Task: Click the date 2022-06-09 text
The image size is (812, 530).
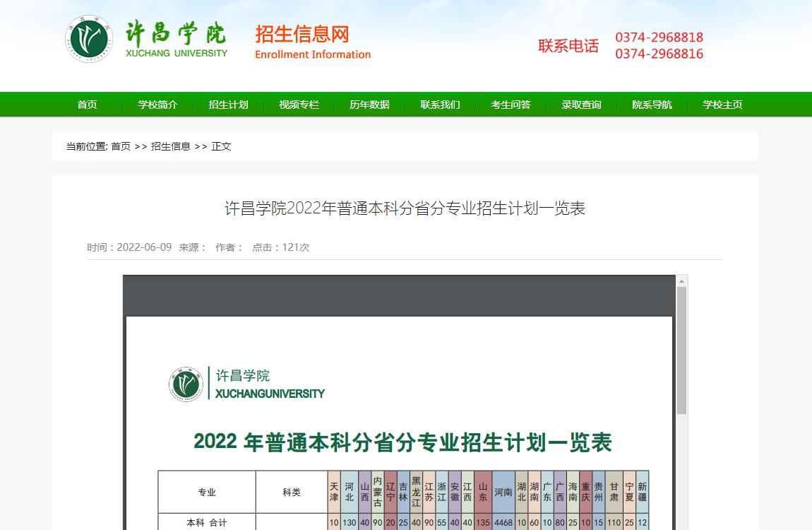Action: coord(144,247)
